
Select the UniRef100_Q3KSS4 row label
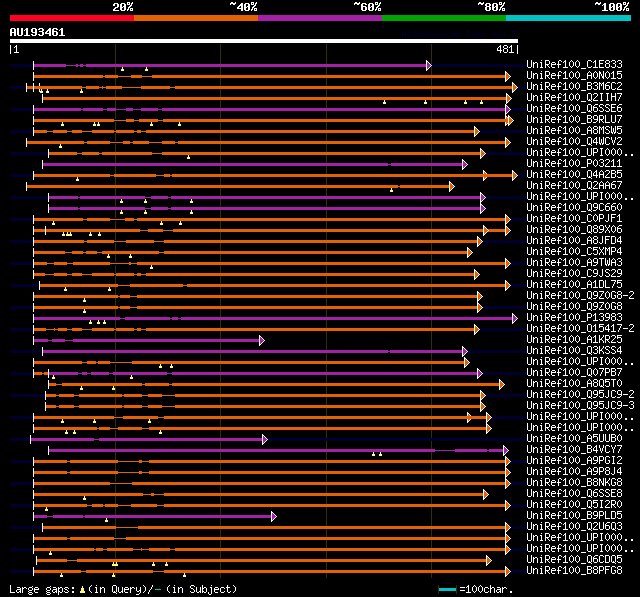coord(574,351)
